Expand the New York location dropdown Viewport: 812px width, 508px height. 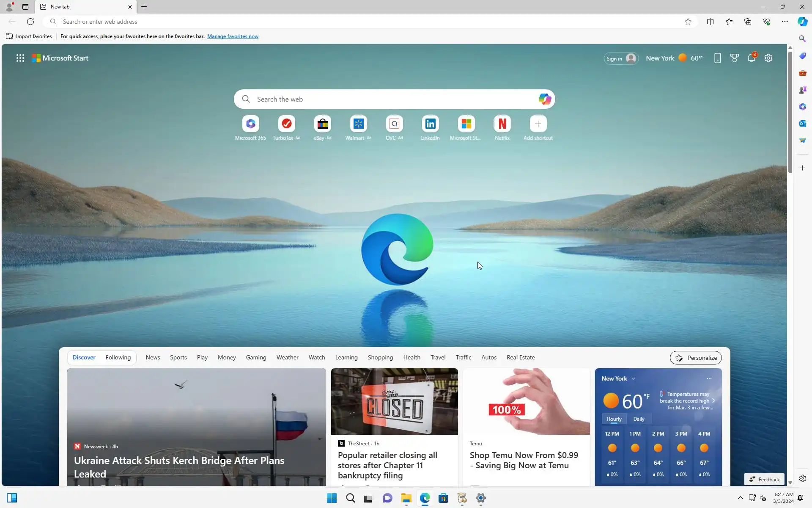pyautogui.click(x=633, y=379)
